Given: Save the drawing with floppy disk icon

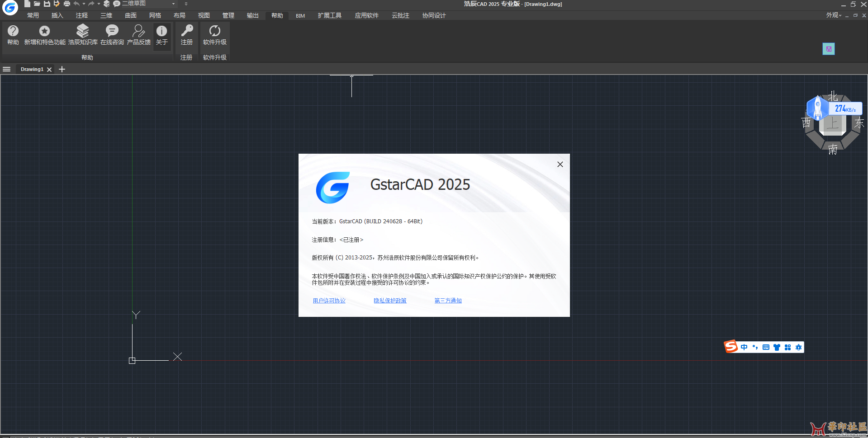Looking at the screenshot, I should 47,4.
